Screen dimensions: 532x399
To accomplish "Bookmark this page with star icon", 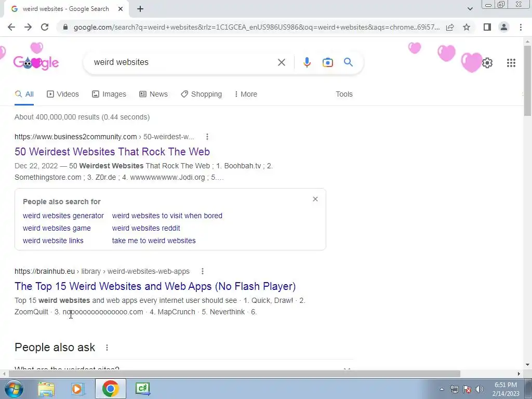I will click(467, 27).
